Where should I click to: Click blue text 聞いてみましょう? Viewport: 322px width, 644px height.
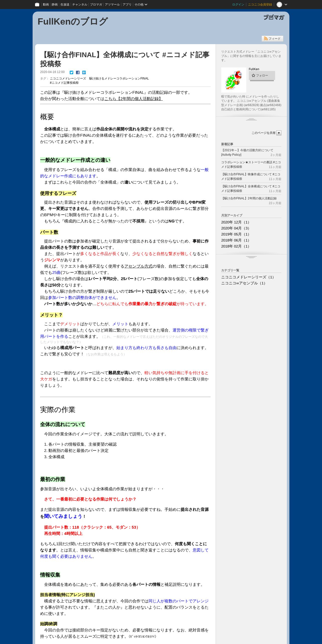(63, 516)
